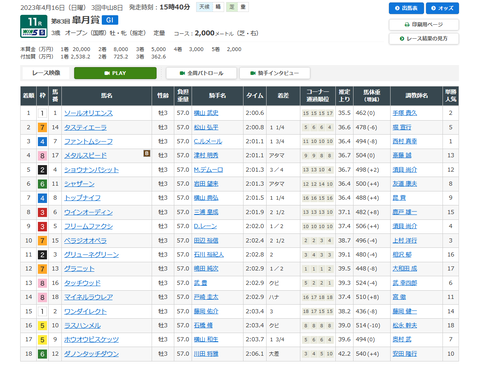This screenshot has width=480, height=366.
Task: Open the 騎手インタビュー video
Action: tap(275, 73)
